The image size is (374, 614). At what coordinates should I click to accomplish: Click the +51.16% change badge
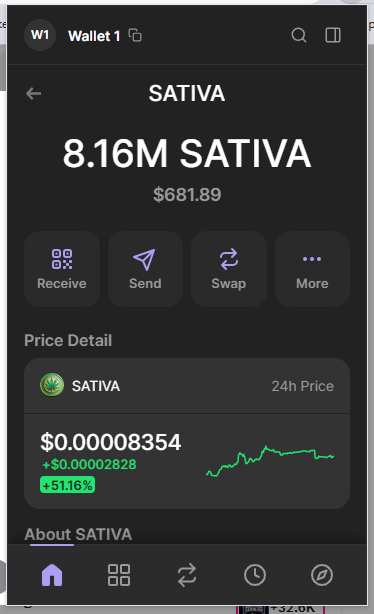(67, 485)
